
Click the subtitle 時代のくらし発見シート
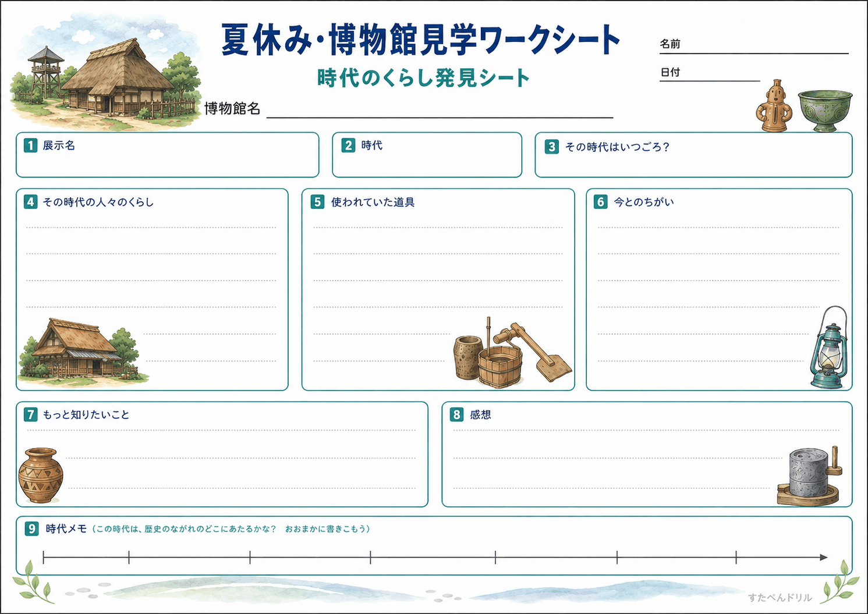pos(424,77)
